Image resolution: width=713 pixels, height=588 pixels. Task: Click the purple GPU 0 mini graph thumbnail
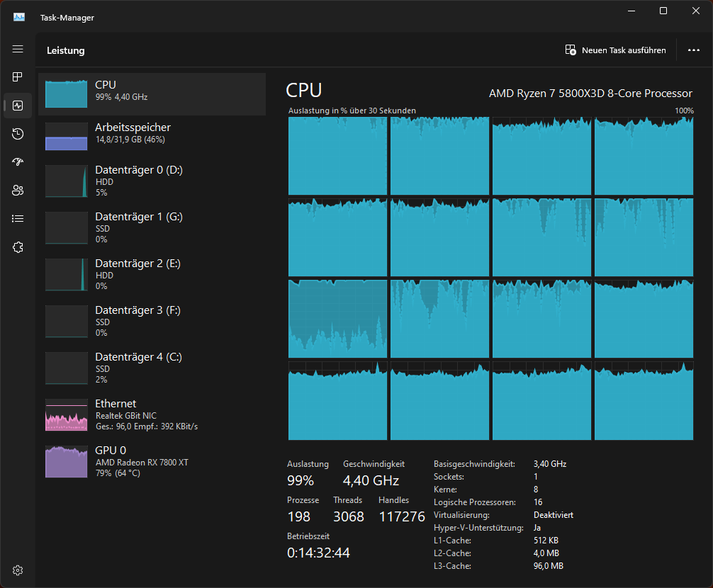pos(67,462)
